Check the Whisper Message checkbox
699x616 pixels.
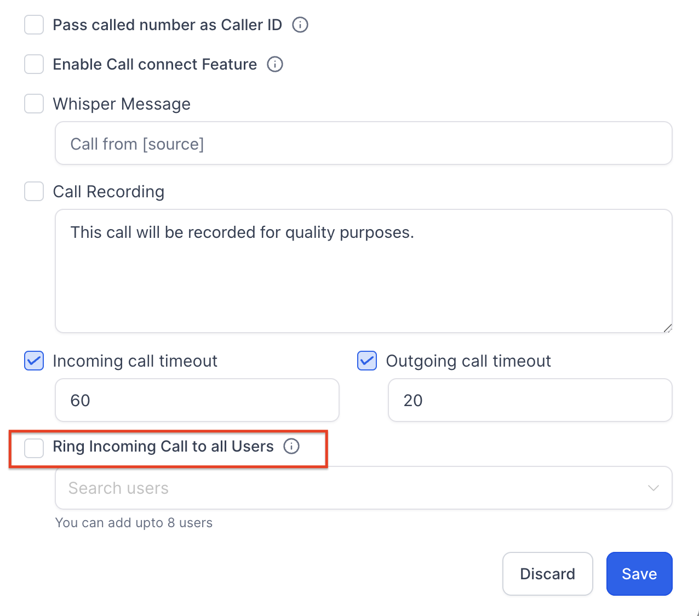[x=34, y=104]
